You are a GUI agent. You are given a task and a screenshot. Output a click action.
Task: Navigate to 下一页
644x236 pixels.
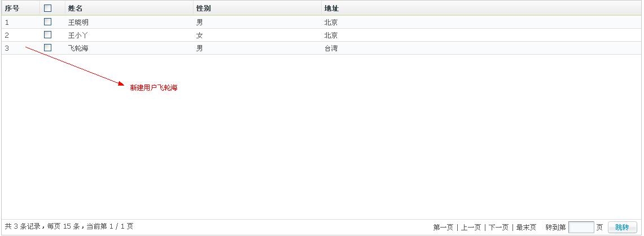498,228
